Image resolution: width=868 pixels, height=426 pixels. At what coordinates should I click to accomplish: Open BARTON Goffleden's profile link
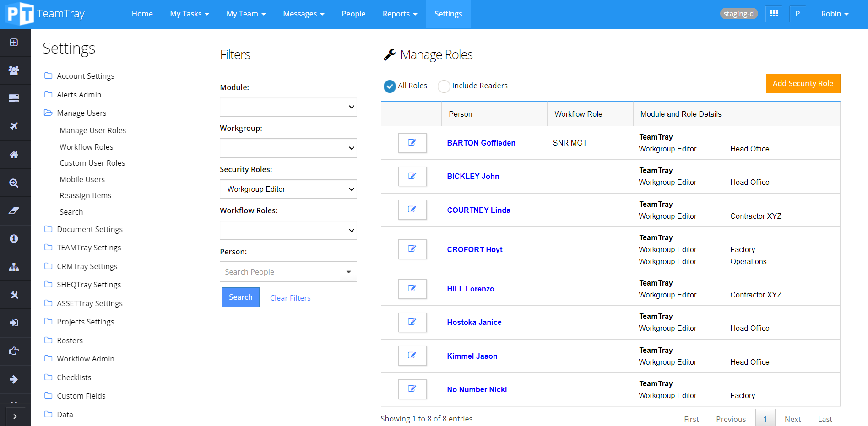click(x=481, y=143)
